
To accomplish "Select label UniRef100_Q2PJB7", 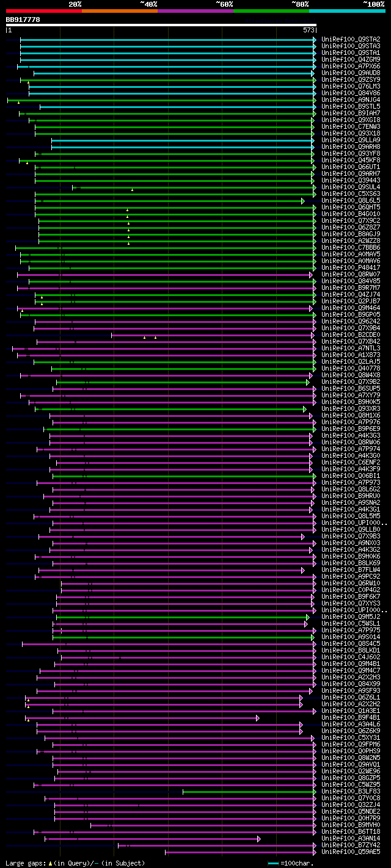I will (351, 302).
